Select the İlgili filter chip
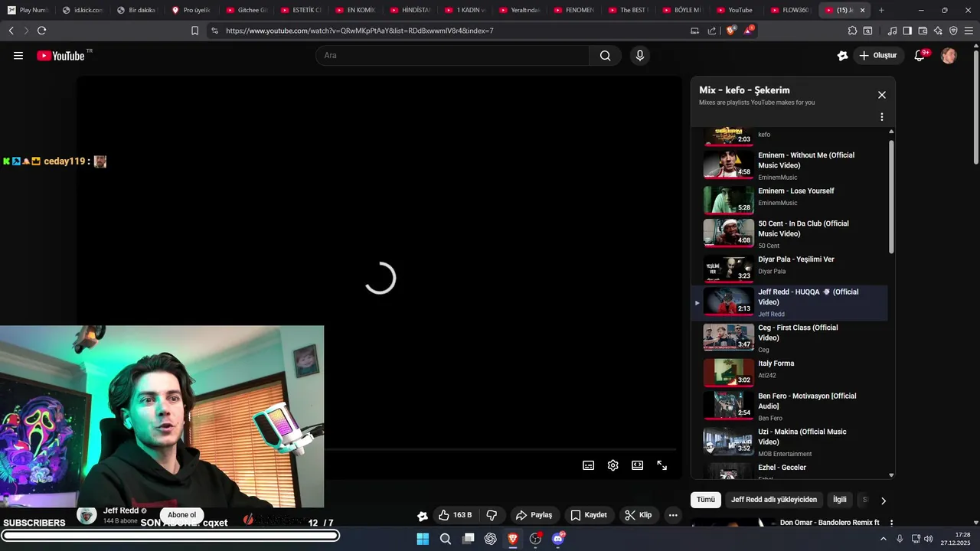The height and width of the screenshot is (551, 980). (840, 500)
